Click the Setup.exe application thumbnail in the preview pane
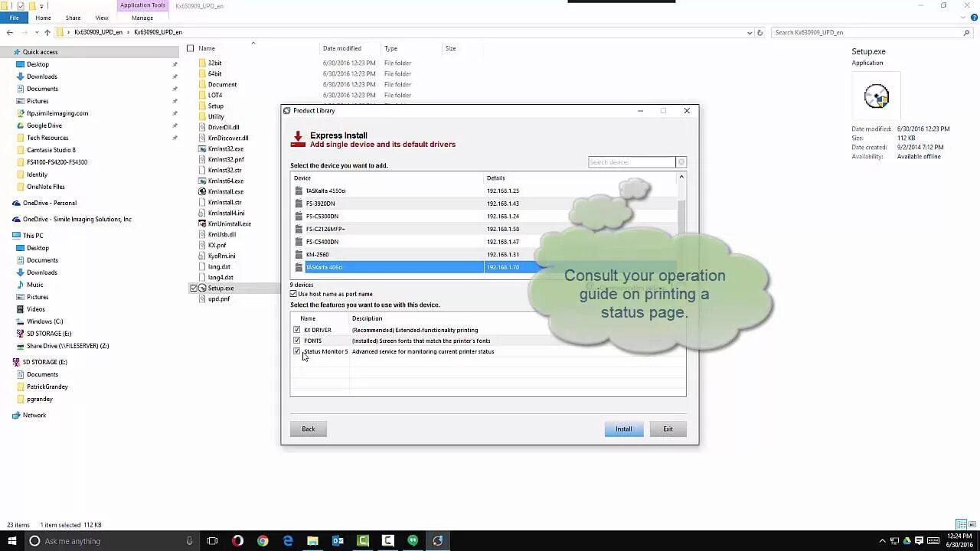980x551 pixels. [x=877, y=96]
